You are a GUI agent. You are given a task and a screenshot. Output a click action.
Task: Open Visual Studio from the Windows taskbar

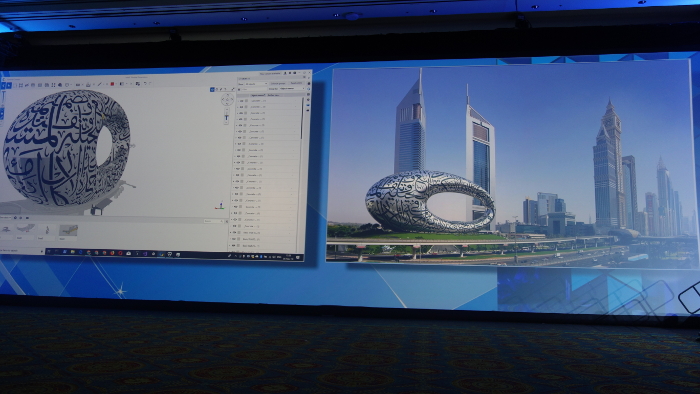click(x=145, y=253)
